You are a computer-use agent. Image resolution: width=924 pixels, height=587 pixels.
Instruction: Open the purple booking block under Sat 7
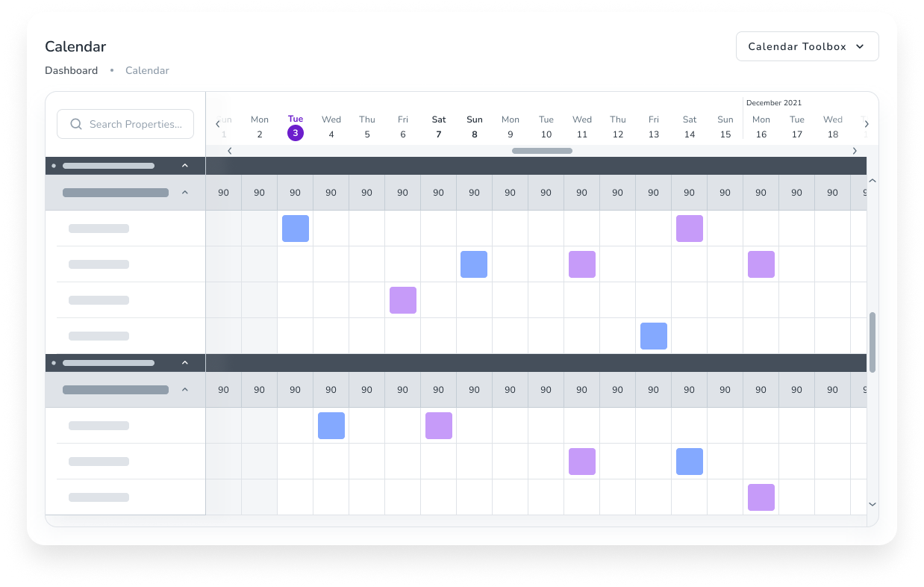[439, 426]
